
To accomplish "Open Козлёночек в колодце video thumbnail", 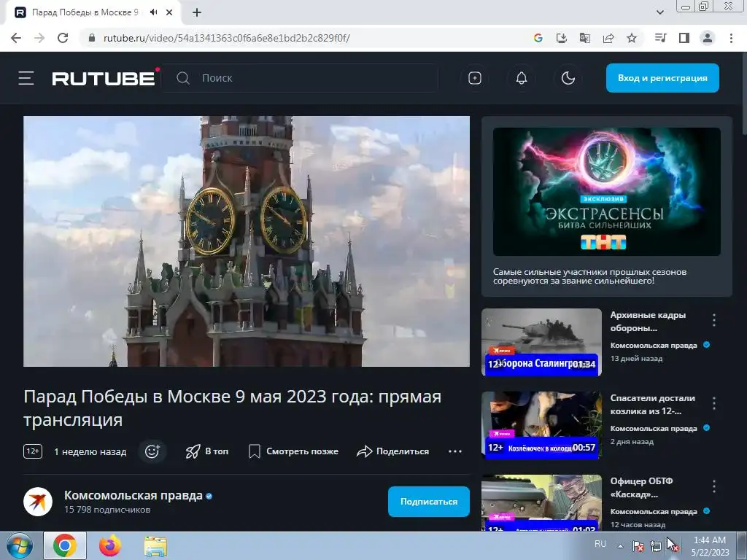I will point(542,425).
